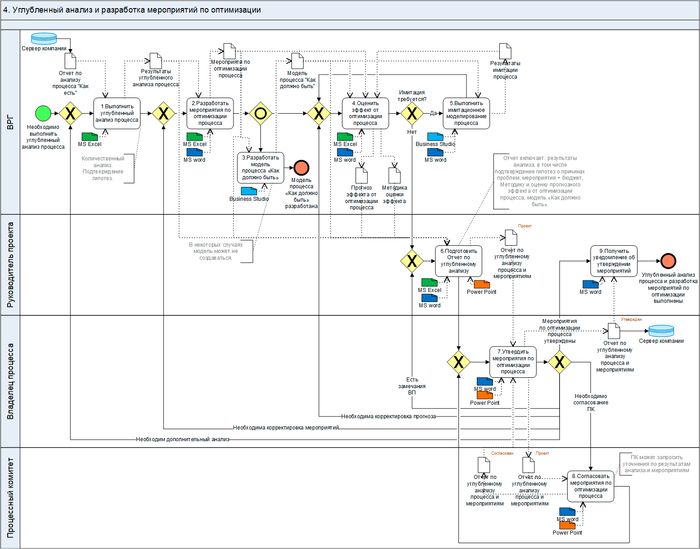Click the green start event circle

click(44, 113)
